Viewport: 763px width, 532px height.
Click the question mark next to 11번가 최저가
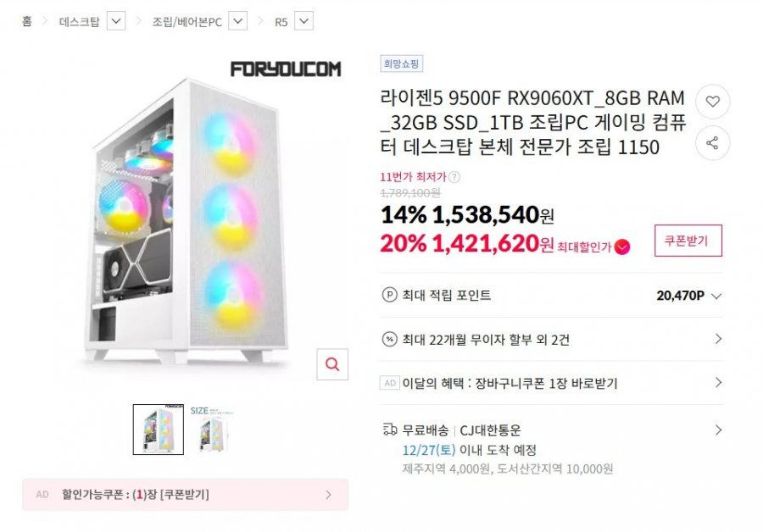coord(454,177)
